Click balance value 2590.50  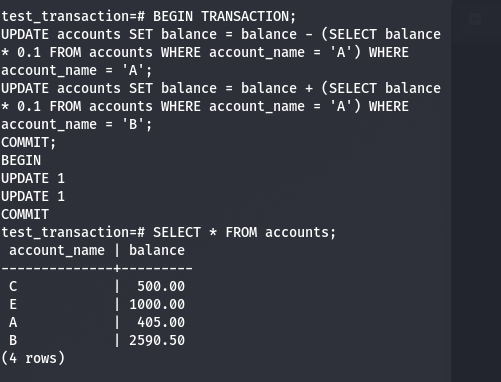click(157, 340)
